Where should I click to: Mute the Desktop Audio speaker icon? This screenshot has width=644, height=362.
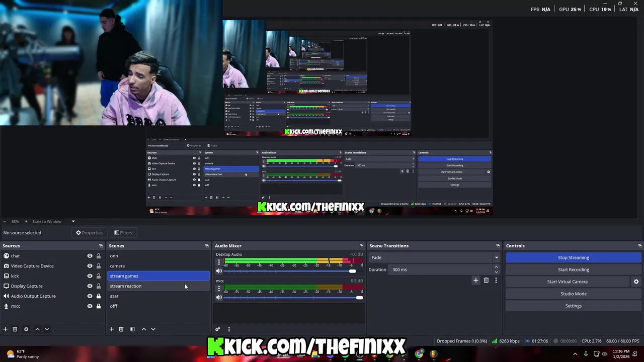pos(219,271)
